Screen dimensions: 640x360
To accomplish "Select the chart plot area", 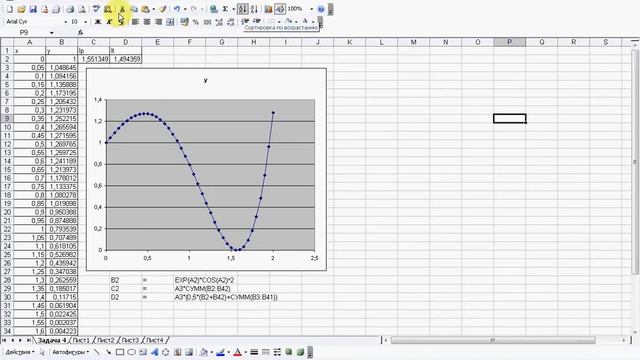I will pyautogui.click(x=210, y=175).
